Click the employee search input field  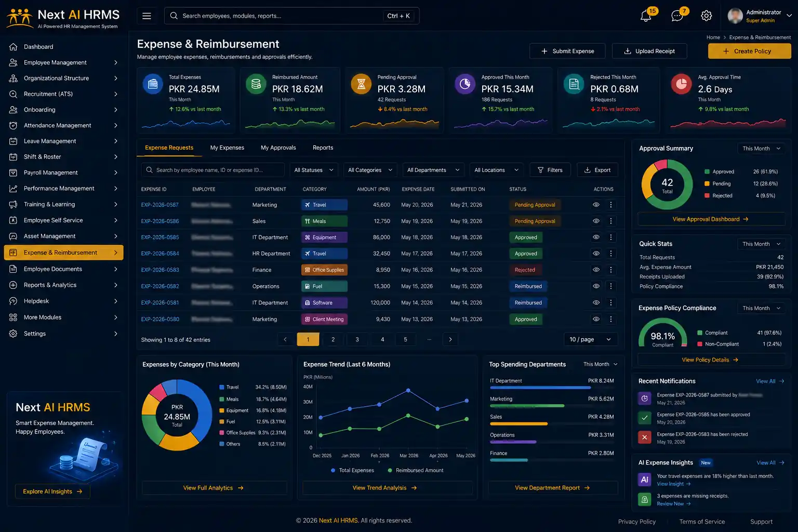pyautogui.click(x=213, y=170)
